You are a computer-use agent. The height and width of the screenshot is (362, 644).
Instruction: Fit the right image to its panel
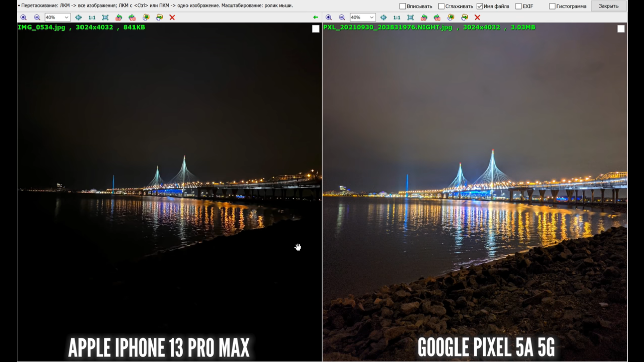point(410,17)
